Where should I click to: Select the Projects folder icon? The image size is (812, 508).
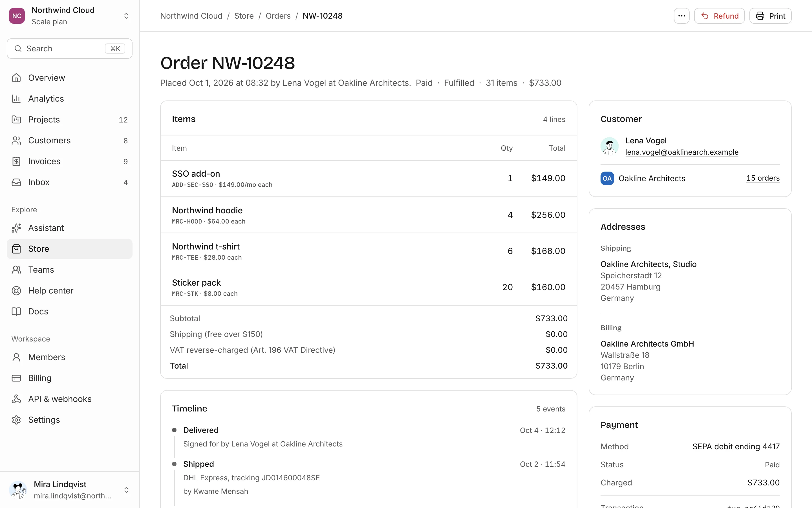tap(16, 120)
